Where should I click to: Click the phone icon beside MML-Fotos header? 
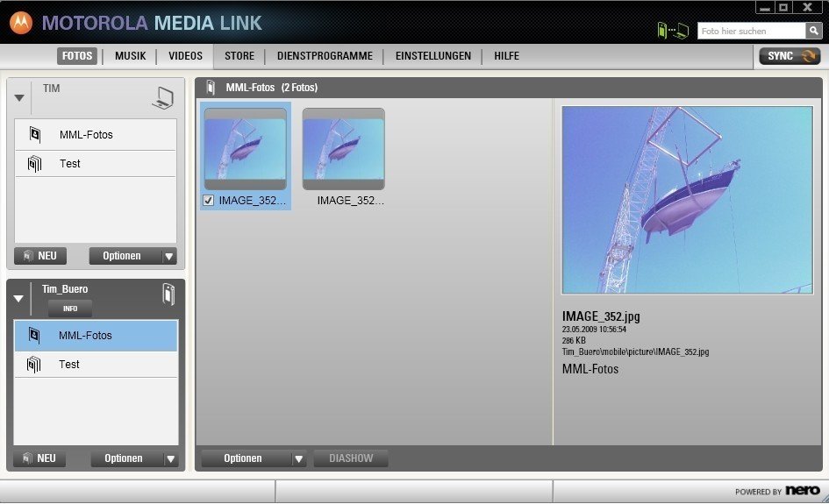pyautogui.click(x=211, y=87)
